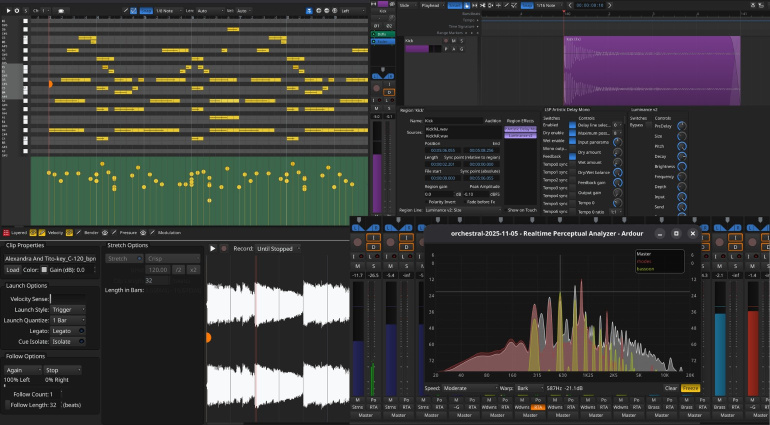
Task: Play the audio clip in trigger editor
Action: pyautogui.click(x=212, y=248)
